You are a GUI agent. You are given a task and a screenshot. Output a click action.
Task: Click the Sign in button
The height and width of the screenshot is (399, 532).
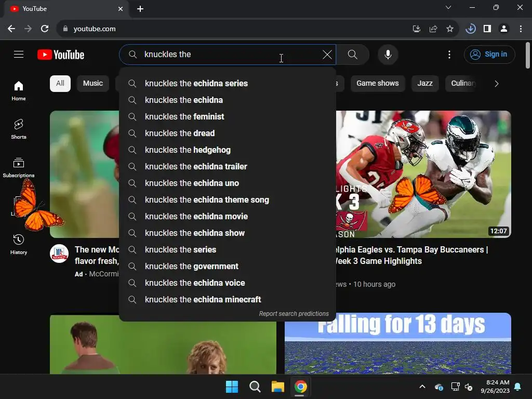[489, 55]
